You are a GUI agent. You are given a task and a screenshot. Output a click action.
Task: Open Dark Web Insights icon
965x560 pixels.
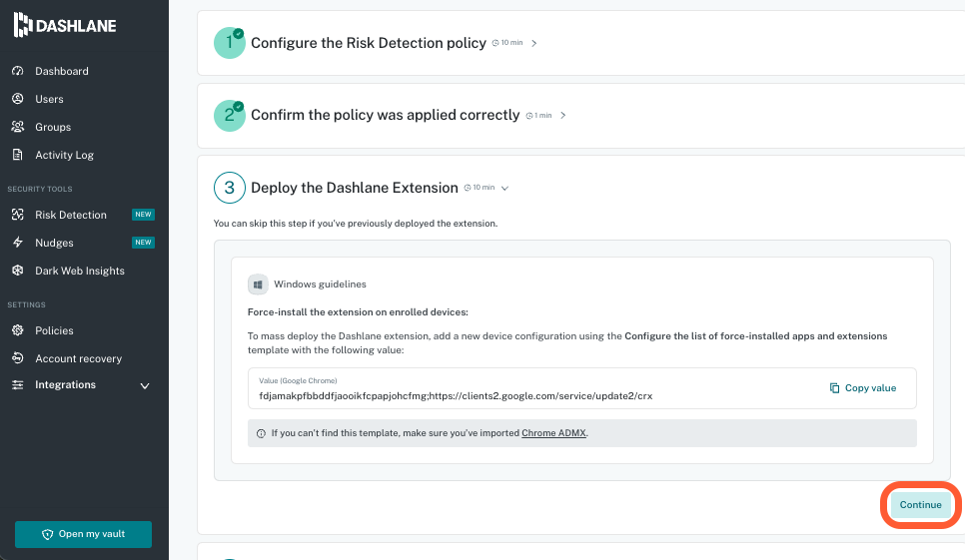[x=17, y=271]
